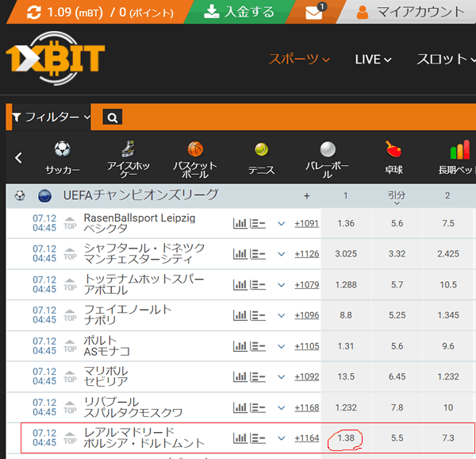This screenshot has height=459, width=476.
Task: Open +1079 more markets link
Action: click(306, 285)
